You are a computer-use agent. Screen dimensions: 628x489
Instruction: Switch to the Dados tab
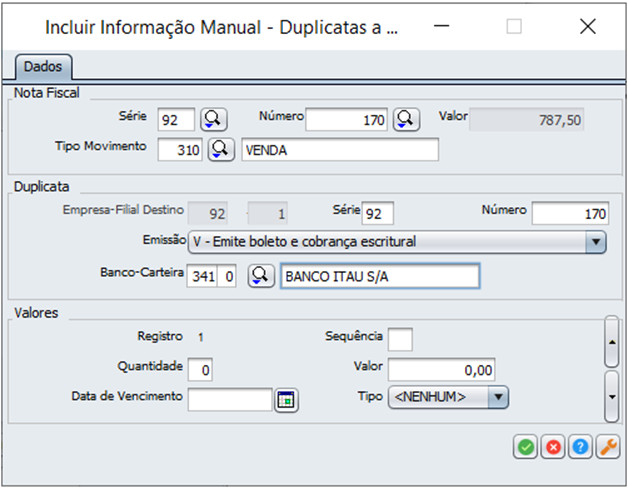pyautogui.click(x=43, y=67)
